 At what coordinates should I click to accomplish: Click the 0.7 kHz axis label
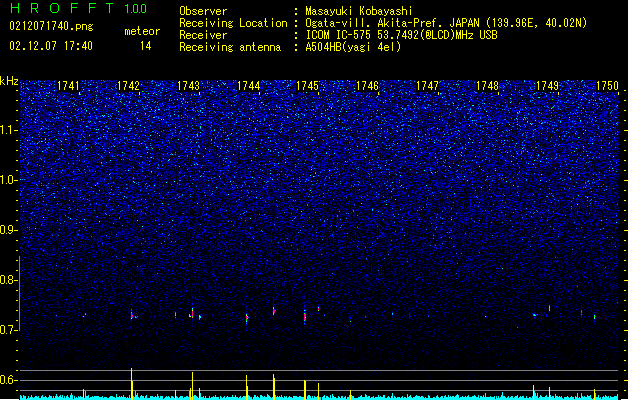[x=9, y=330]
